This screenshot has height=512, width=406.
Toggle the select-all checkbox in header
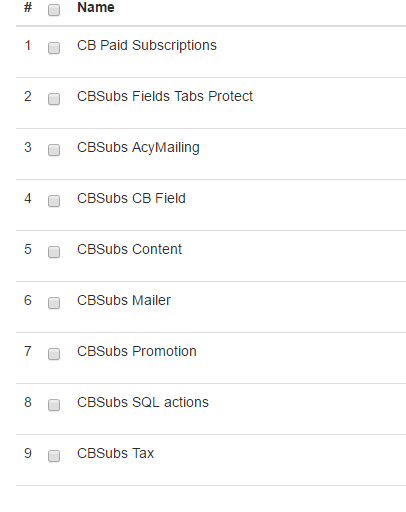click(x=54, y=10)
